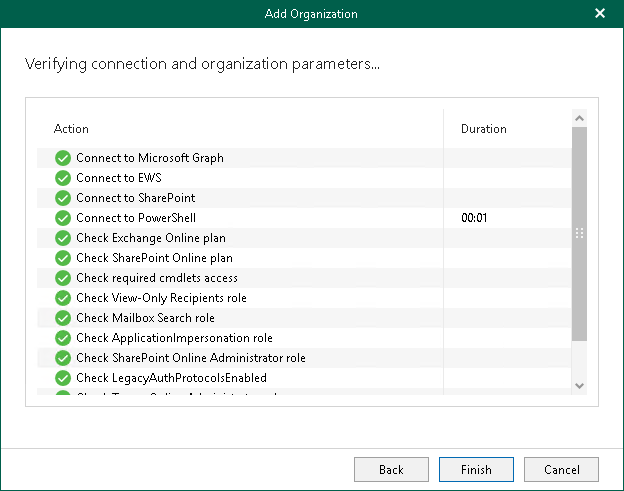Click status icon for Check SharePoint Online plan

(63, 258)
